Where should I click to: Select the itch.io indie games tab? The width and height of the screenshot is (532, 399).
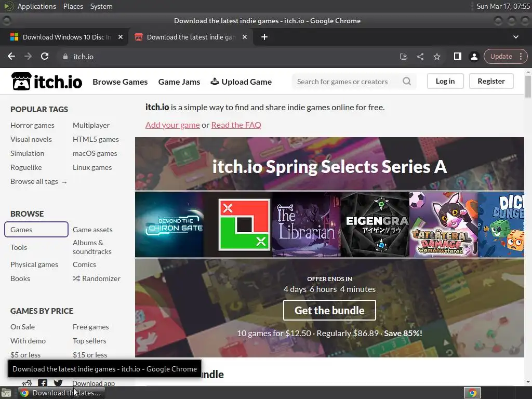190,37
